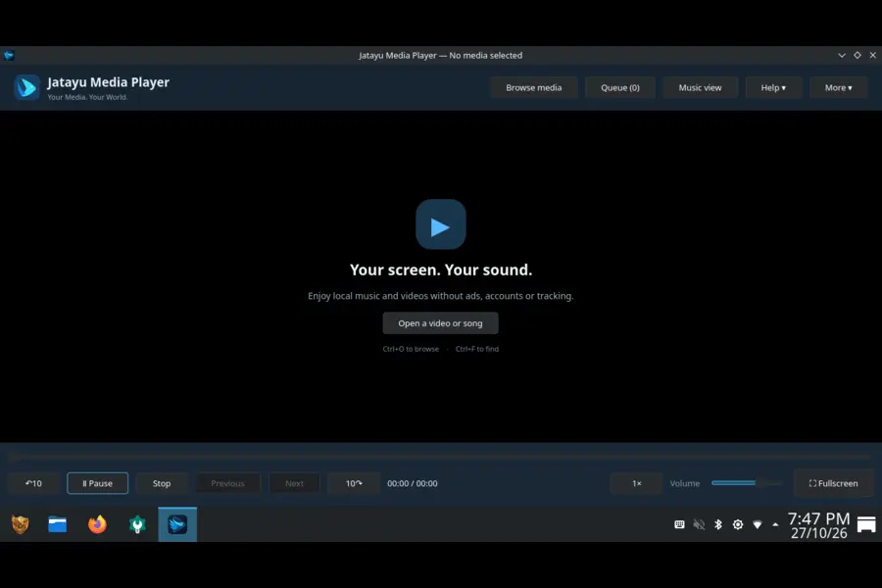This screenshot has height=588, width=882.
Task: Click the Volume label
Action: pyautogui.click(x=685, y=483)
